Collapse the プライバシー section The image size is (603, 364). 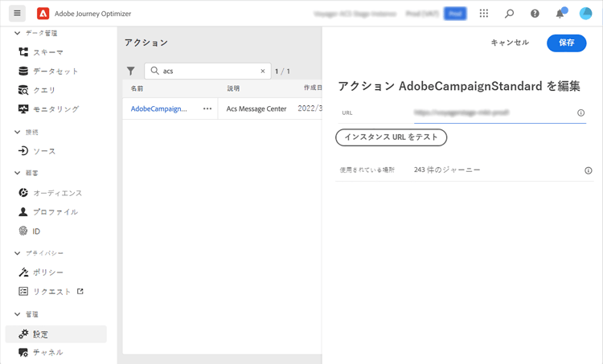18,253
